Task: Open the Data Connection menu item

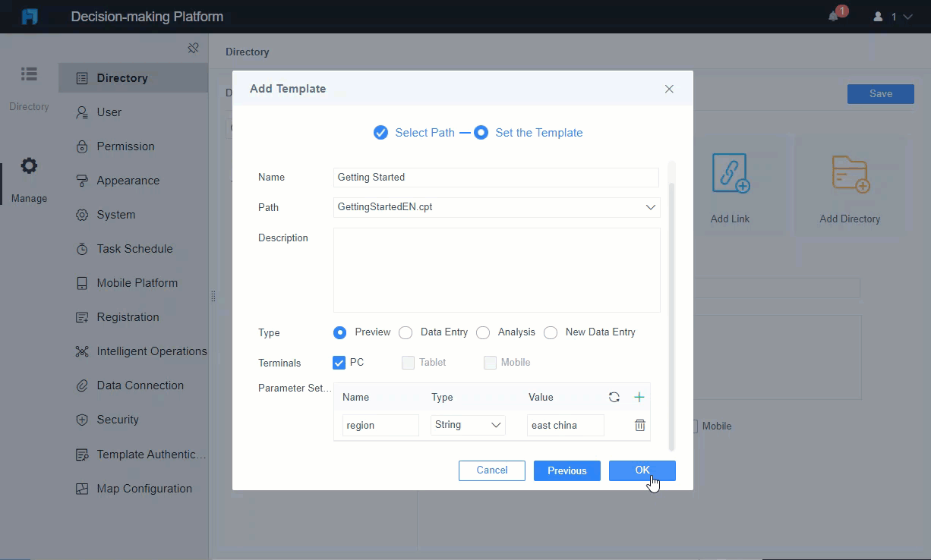Action: [x=133, y=385]
